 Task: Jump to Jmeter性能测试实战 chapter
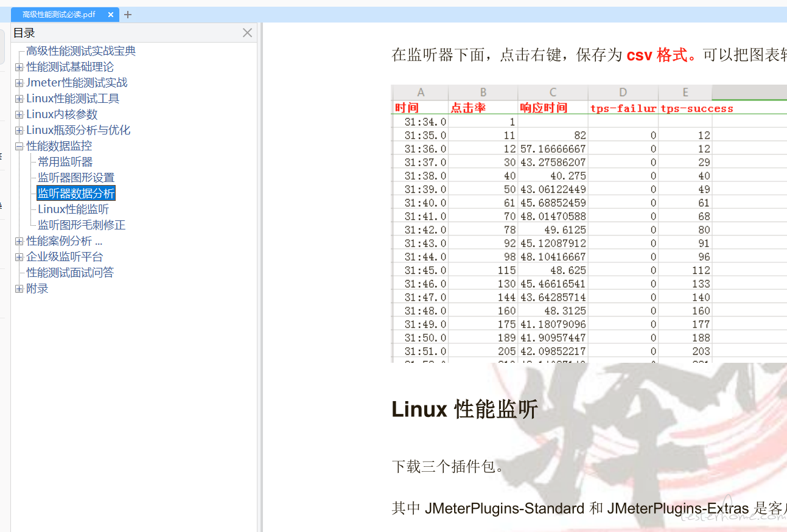point(77,83)
